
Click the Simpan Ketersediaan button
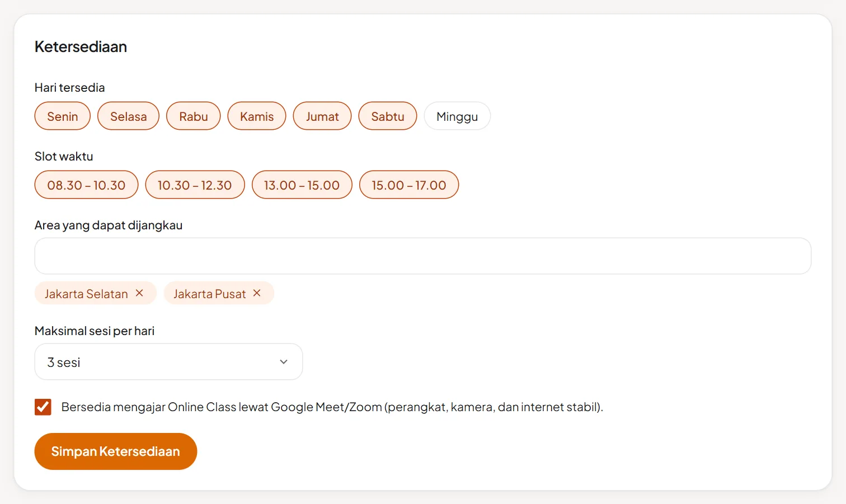pyautogui.click(x=116, y=451)
